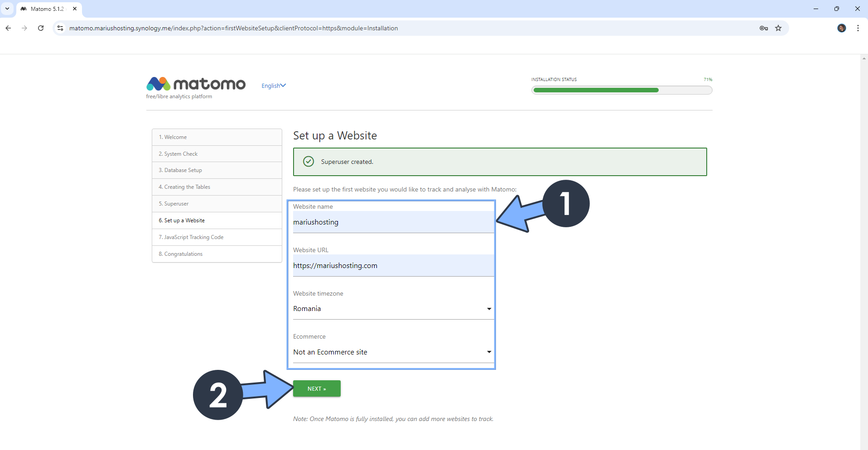Screen dimensions: 868x450
Task: Click the browser forward arrow
Action: 24,28
